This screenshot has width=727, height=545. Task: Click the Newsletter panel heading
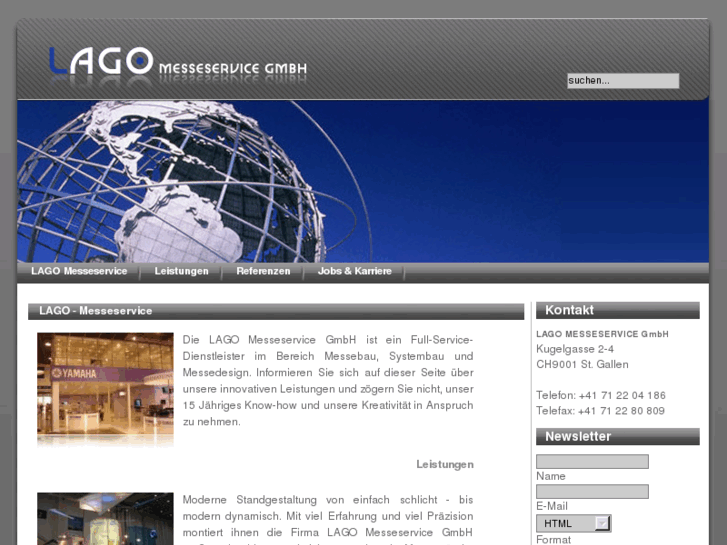pyautogui.click(x=618, y=436)
